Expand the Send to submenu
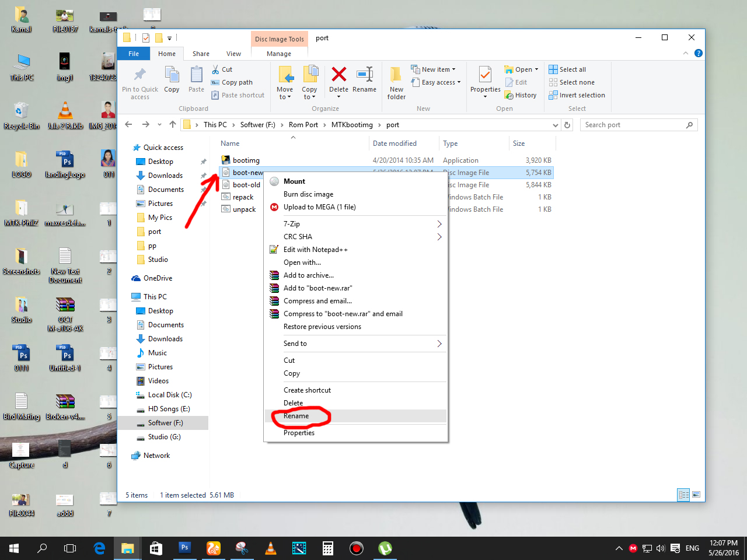Viewport: 747px width, 560px height. pos(356,344)
